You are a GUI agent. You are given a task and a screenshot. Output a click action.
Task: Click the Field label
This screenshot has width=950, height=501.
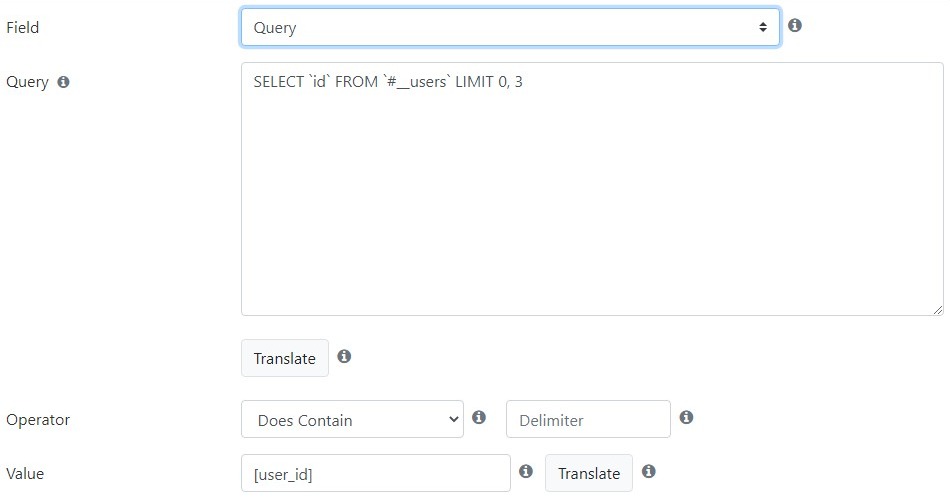pyautogui.click(x=22, y=28)
